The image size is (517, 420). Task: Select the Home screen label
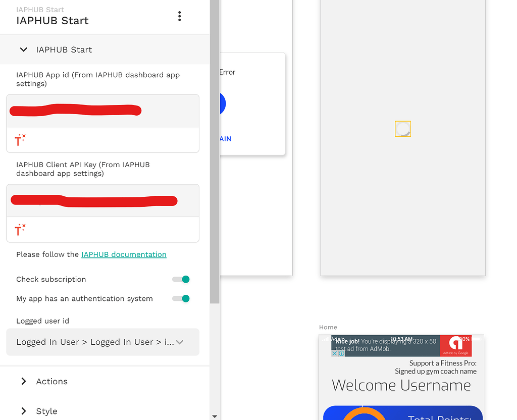(x=328, y=327)
